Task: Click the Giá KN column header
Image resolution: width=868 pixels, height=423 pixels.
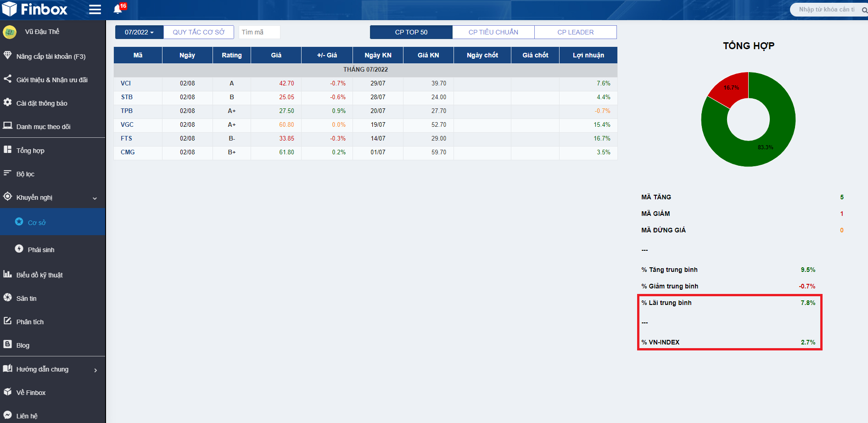Action: [428, 55]
